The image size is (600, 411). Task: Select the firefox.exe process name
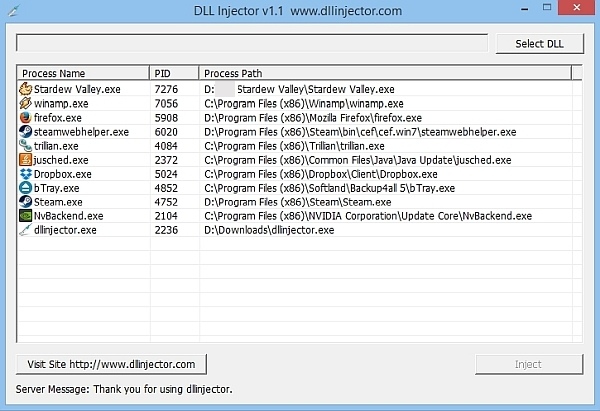(x=58, y=118)
